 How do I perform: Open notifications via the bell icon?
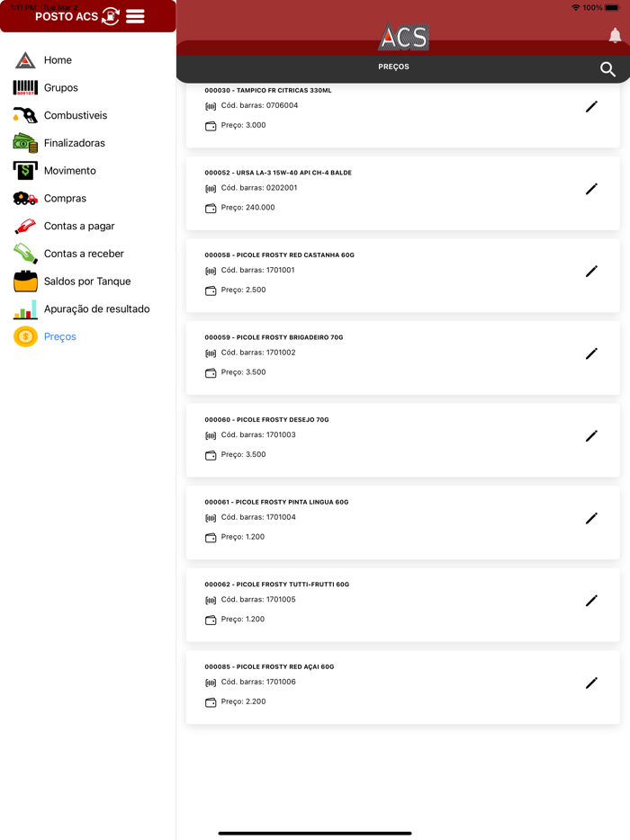(616, 35)
